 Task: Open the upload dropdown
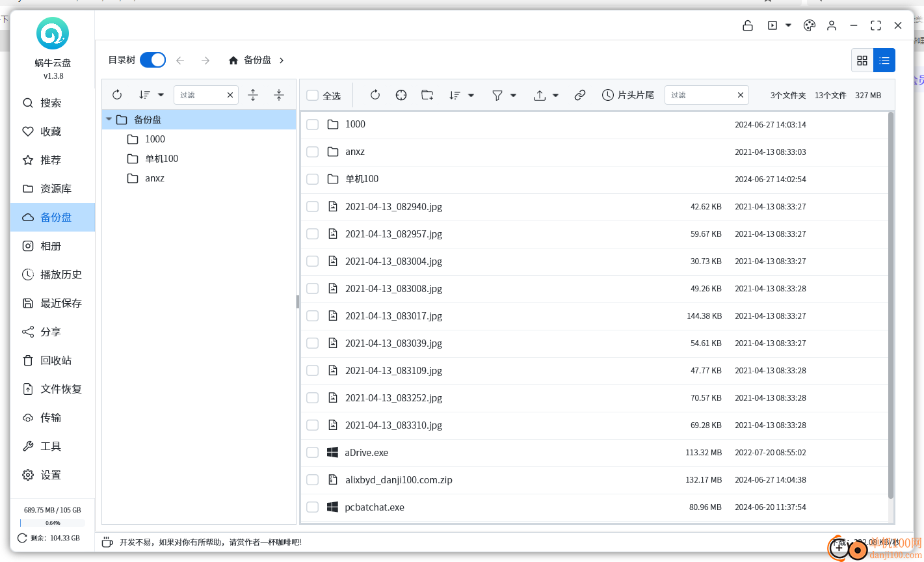click(x=546, y=95)
